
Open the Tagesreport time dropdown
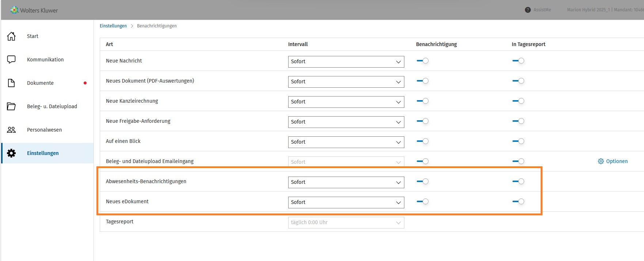pos(346,223)
